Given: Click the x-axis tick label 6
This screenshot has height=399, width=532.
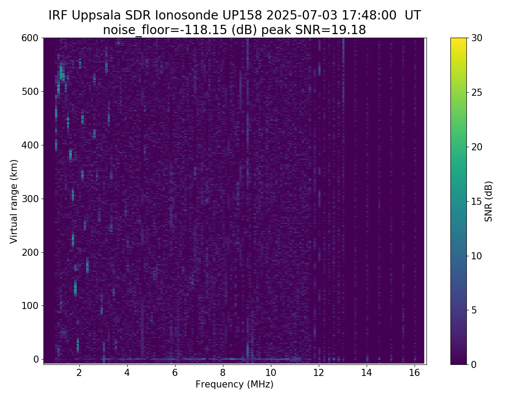Looking at the screenshot, I should (175, 372).
